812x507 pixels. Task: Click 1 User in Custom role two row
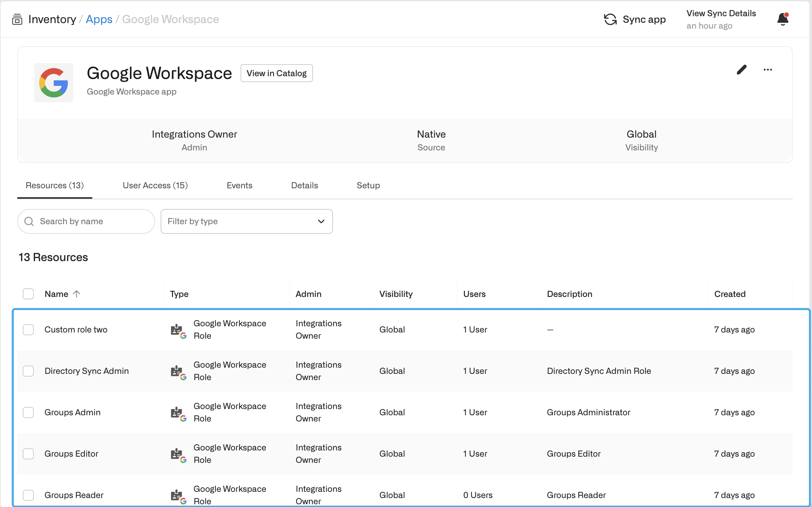[x=475, y=330]
